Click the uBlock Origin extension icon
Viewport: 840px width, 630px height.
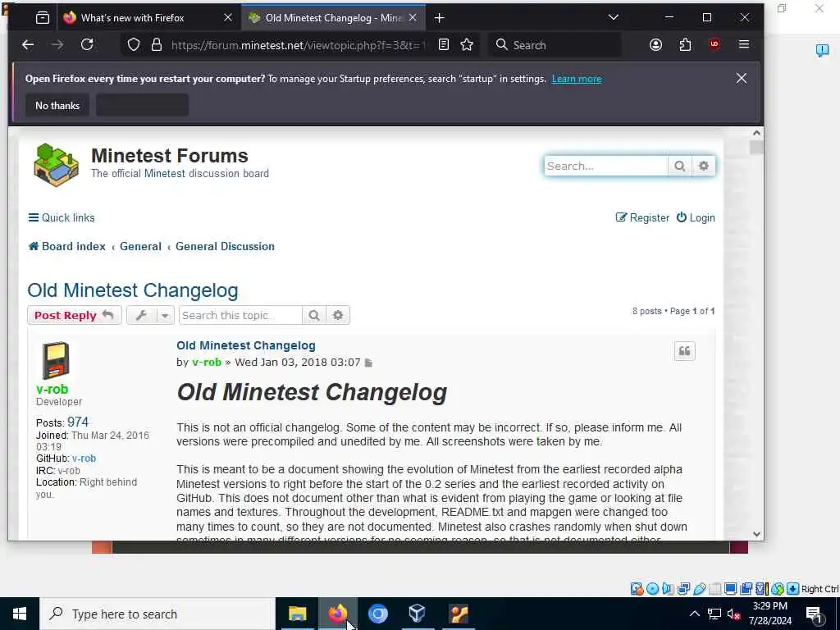click(x=714, y=45)
